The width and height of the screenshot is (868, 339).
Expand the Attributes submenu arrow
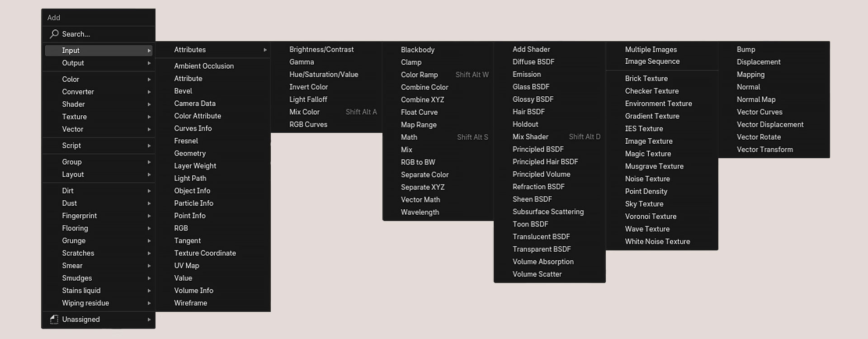click(x=265, y=50)
